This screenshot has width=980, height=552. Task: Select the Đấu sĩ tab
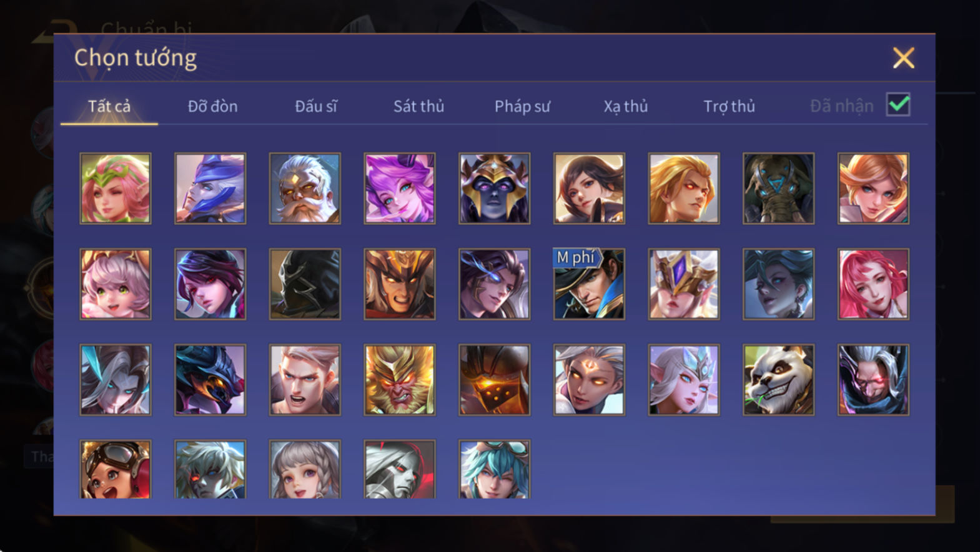click(316, 106)
